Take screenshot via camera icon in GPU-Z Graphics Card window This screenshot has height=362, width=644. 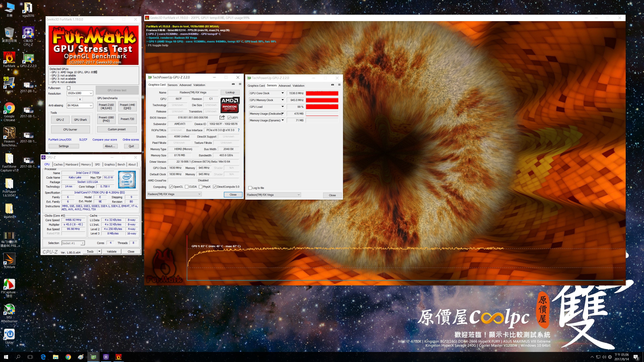click(x=233, y=84)
